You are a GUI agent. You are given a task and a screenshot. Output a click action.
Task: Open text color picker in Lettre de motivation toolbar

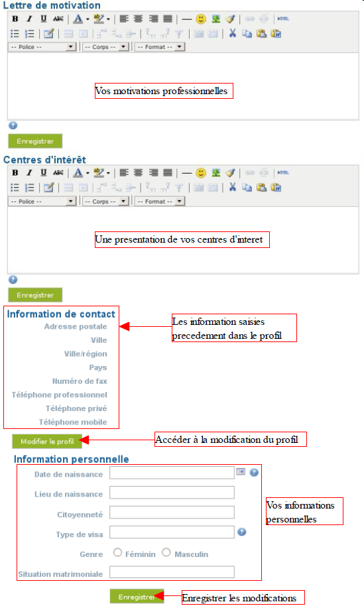click(x=81, y=19)
